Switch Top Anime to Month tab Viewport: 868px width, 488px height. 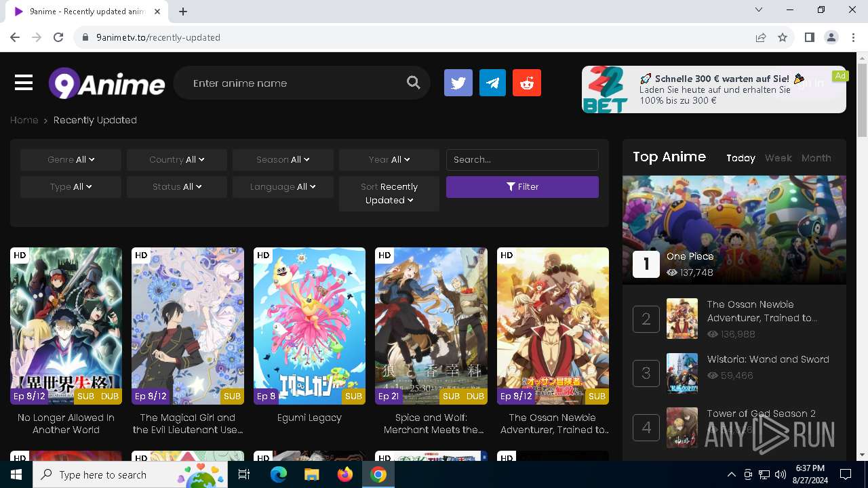point(816,158)
